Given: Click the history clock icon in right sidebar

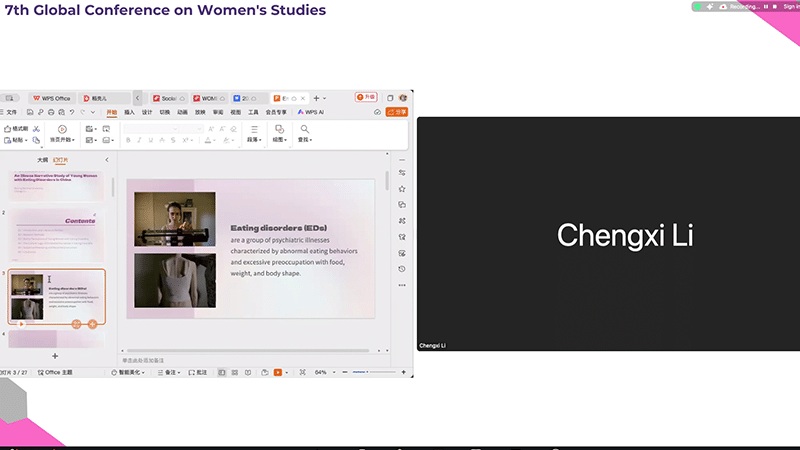Looking at the screenshot, I should tap(402, 268).
